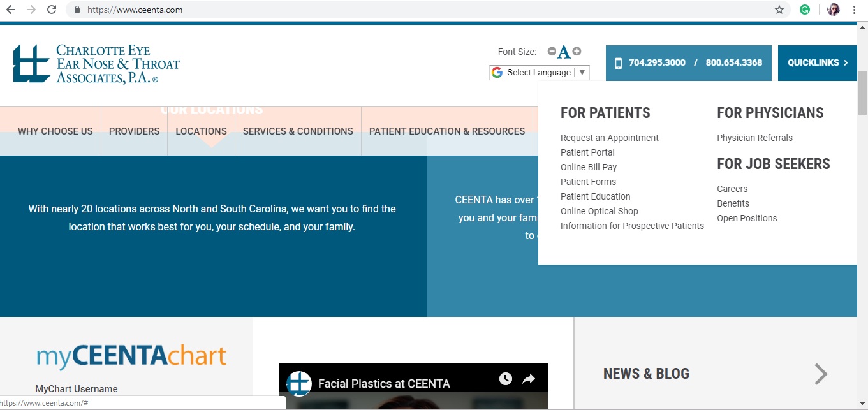Viewport: 868px width, 410px height.
Task: Share the Facial Plastics video
Action: pos(529,379)
